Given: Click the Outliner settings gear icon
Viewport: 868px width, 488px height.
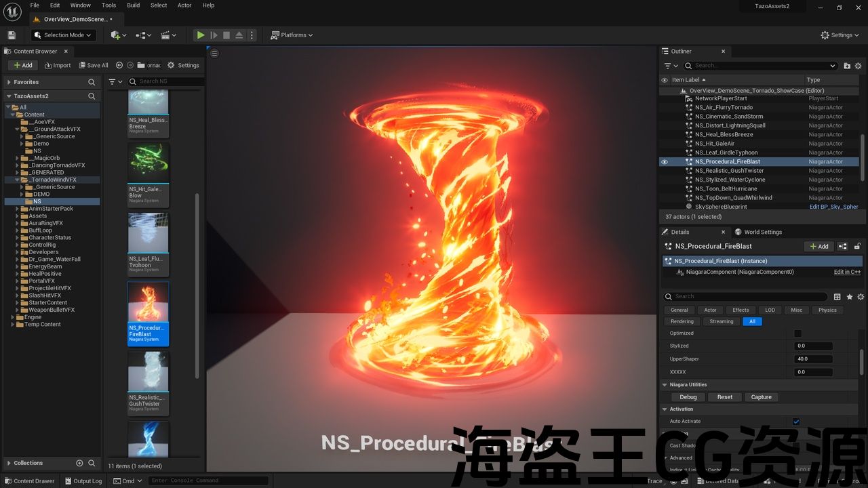Looking at the screenshot, I should click(x=859, y=66).
